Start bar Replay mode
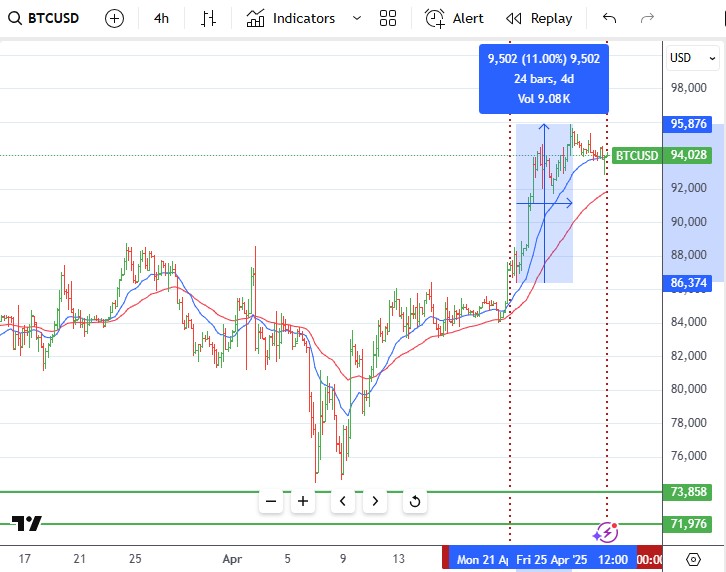726x572 pixels. click(x=539, y=19)
